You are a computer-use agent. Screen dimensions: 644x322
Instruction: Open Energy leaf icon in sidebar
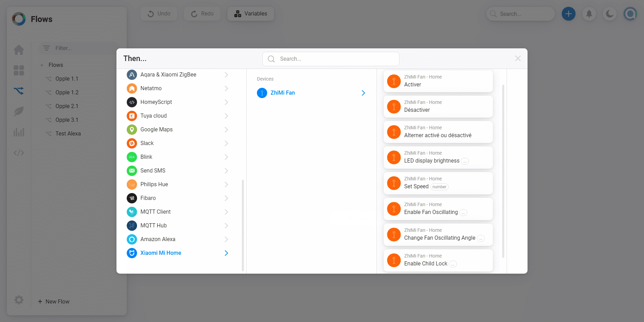coord(19,111)
